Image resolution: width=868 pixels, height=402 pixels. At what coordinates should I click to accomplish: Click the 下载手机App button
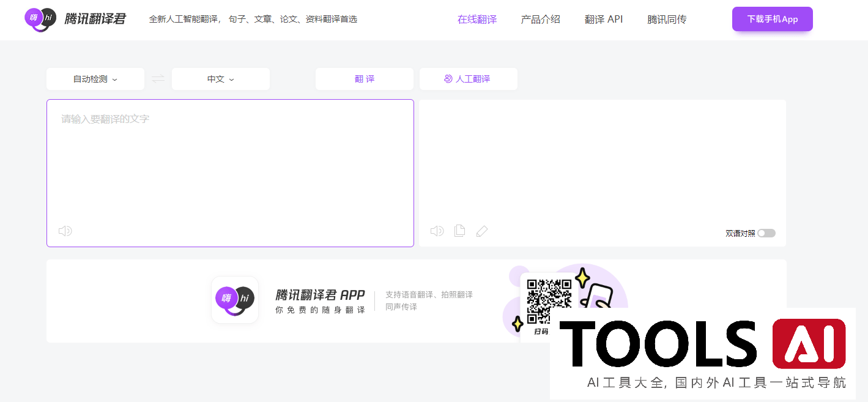pyautogui.click(x=772, y=19)
